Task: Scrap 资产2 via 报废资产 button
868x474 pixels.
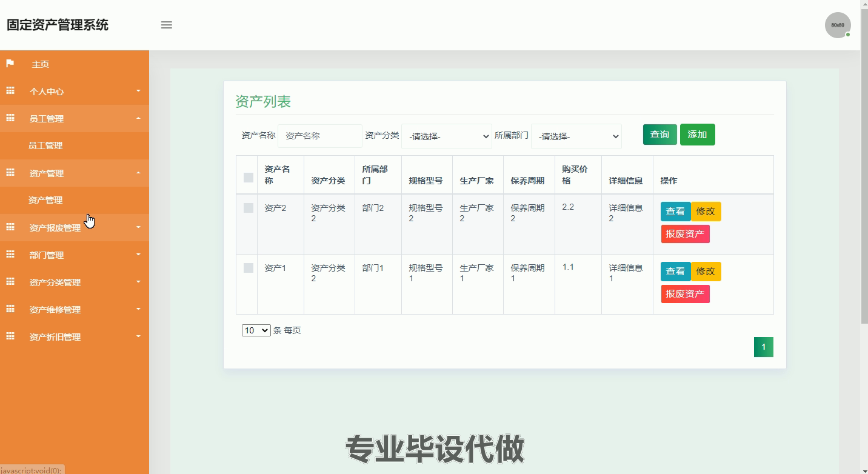Action: point(685,234)
